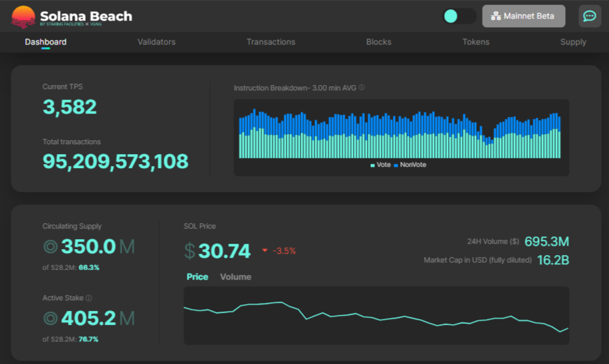Click the Vote legend entry
The height and width of the screenshot is (364, 609).
(380, 165)
